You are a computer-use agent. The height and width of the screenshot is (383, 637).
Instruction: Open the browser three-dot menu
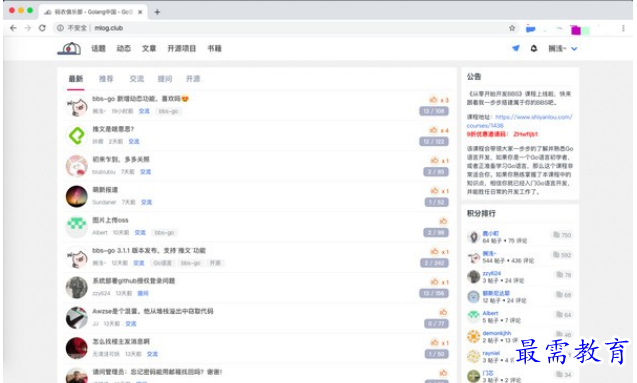pyautogui.click(x=623, y=28)
